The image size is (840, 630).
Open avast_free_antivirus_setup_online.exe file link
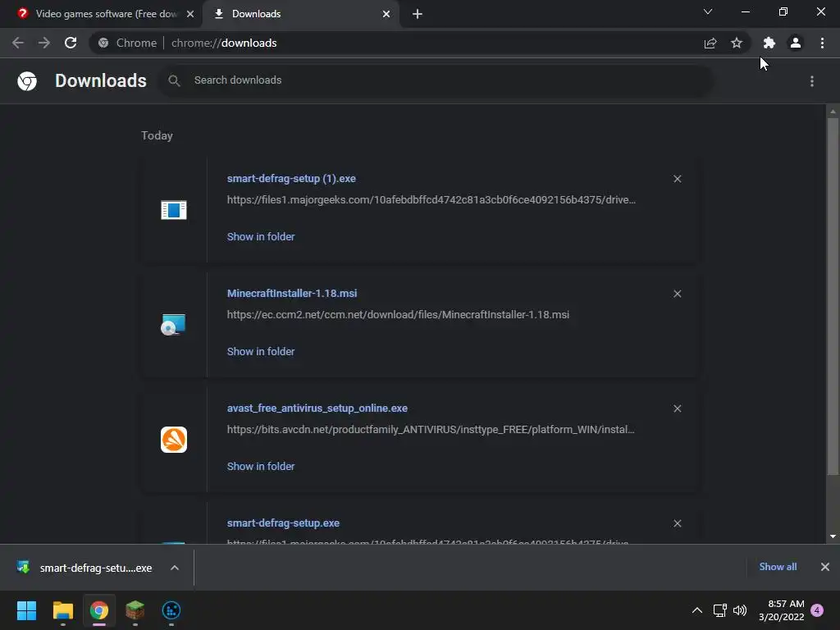pos(317,409)
